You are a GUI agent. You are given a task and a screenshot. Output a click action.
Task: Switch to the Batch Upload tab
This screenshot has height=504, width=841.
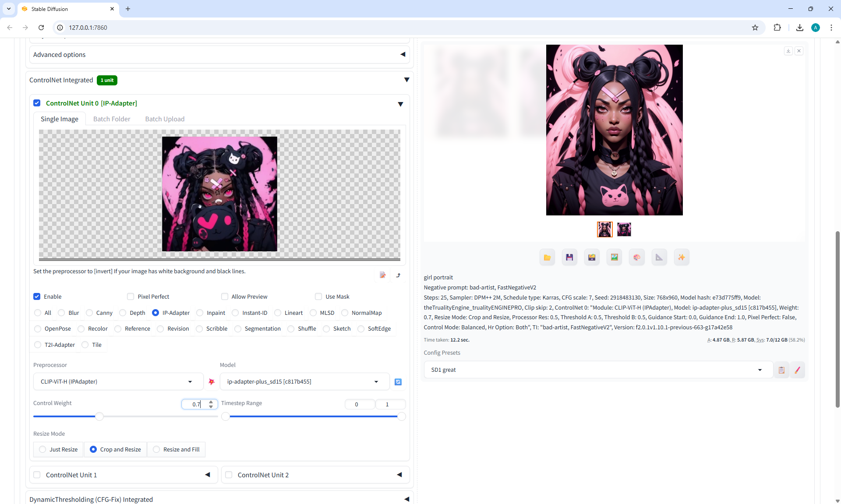point(165,119)
